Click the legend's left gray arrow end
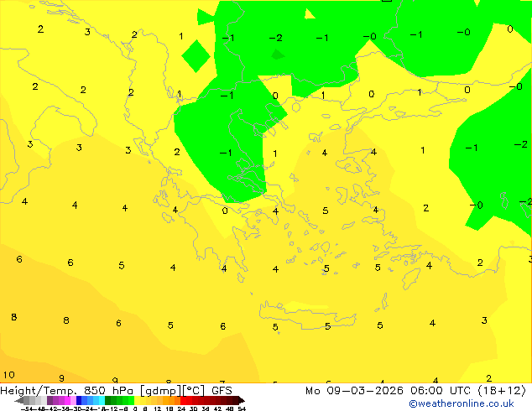Viewport: 532px width, 411px height. 19,401
